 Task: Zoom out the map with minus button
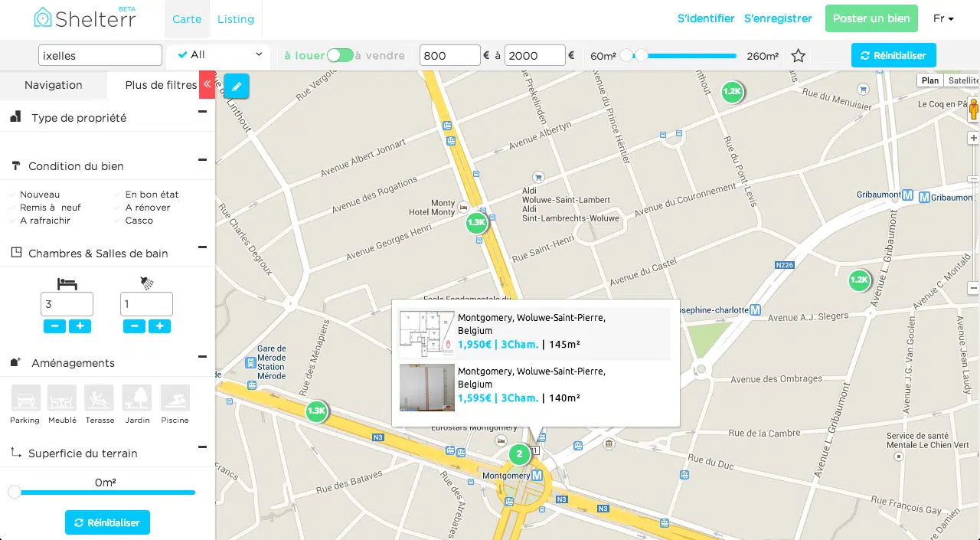pyautogui.click(x=974, y=289)
